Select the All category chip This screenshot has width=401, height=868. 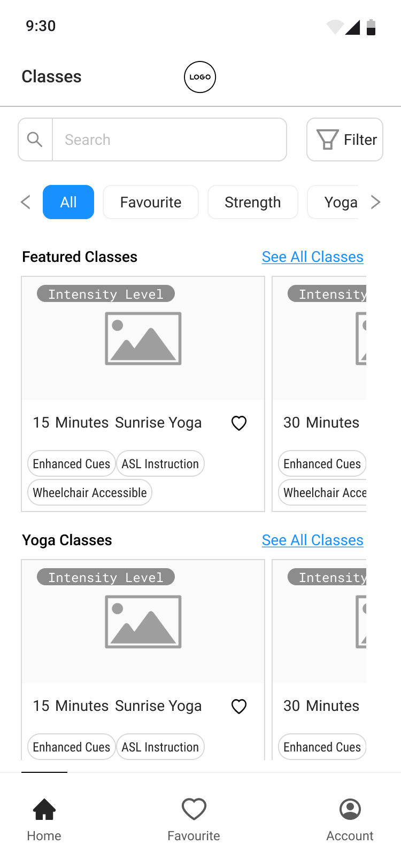point(68,202)
